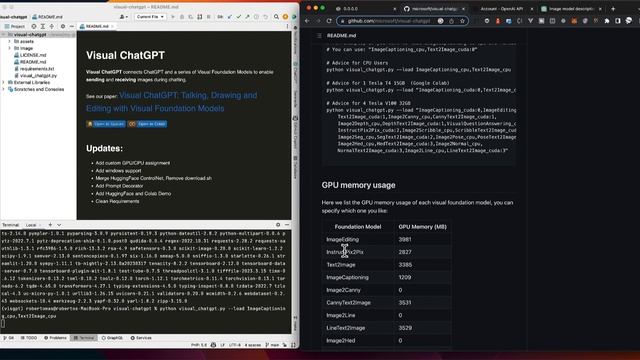This screenshot has height=360, width=640.
Task: Open the terminal panel gear settings
Action: tap(278, 224)
